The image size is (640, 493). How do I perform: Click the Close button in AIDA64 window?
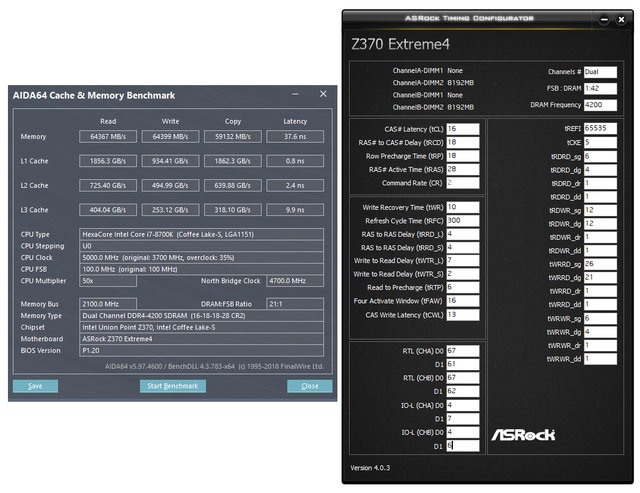point(309,386)
